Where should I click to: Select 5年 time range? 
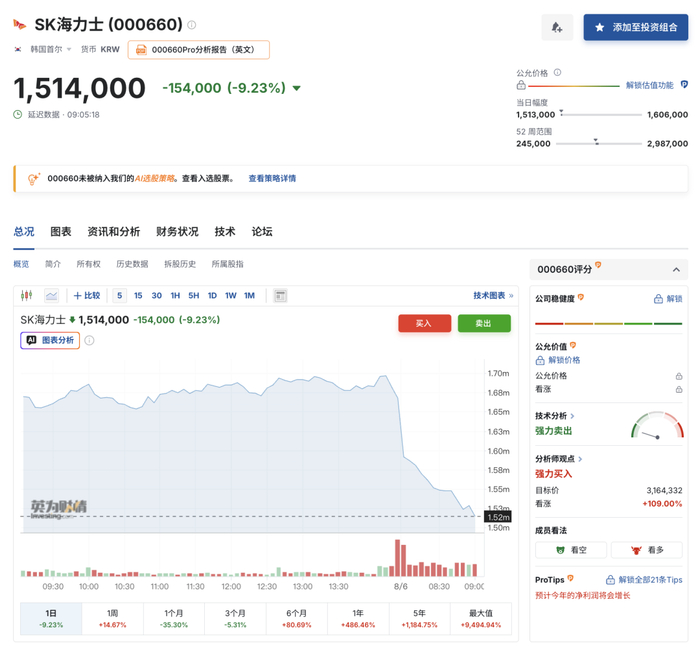click(x=419, y=619)
